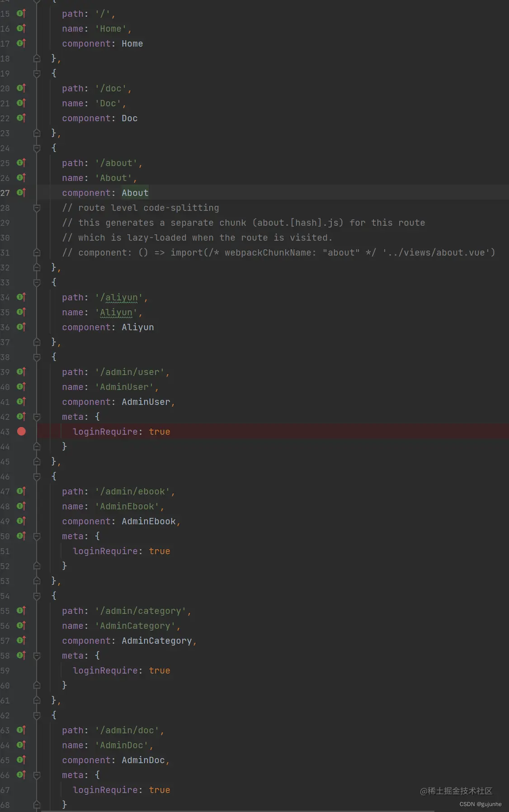Click line number 27 in the gutter
The width and height of the screenshot is (509, 812).
pos(5,193)
